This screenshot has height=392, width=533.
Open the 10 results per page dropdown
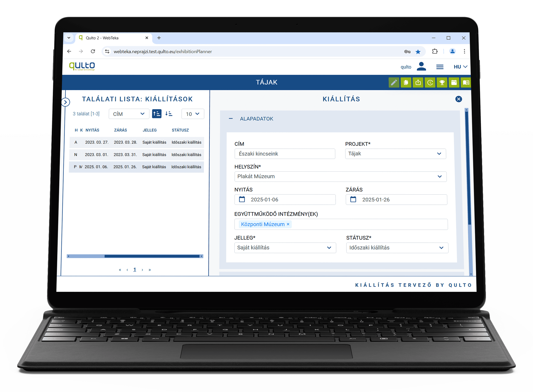[x=193, y=114]
